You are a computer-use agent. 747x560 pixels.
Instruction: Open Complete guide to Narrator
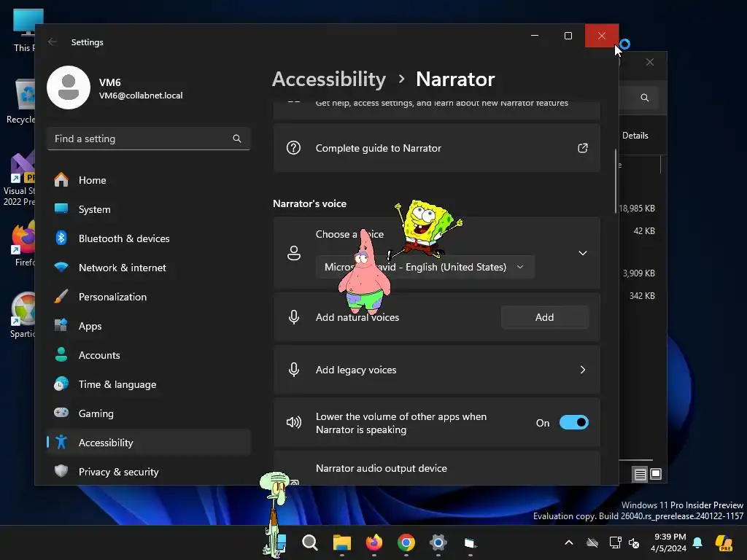click(436, 148)
